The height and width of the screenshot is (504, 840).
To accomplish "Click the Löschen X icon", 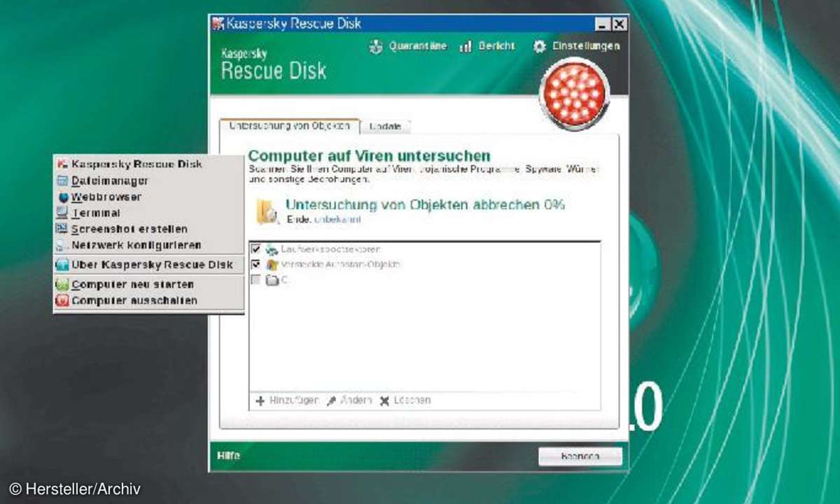I will (x=384, y=401).
